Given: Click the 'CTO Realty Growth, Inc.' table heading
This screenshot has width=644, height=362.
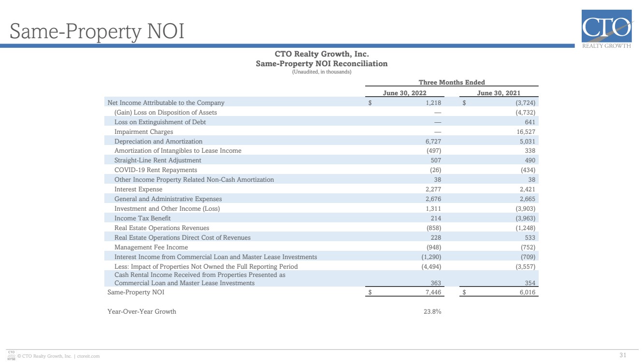Looking at the screenshot, I should coord(322,55).
